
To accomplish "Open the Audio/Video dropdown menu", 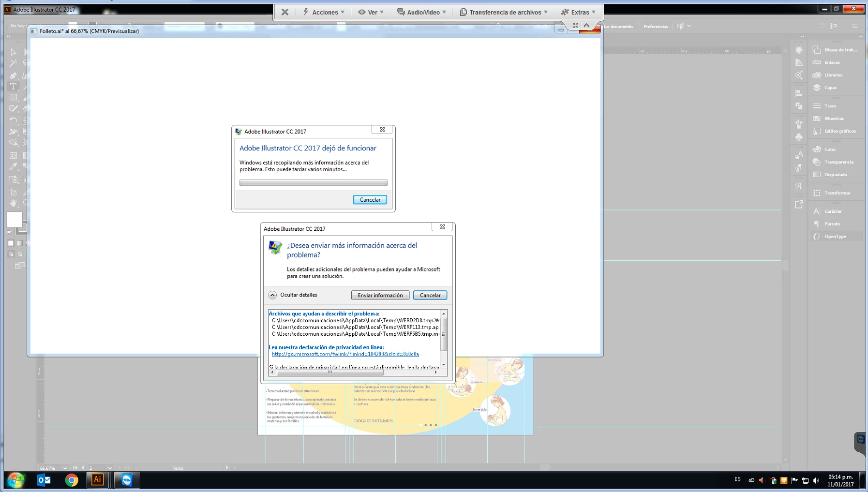I will pyautogui.click(x=421, y=12).
